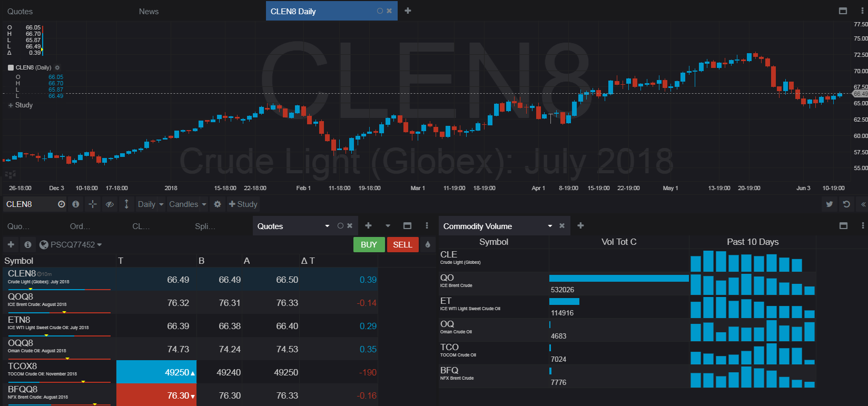The width and height of the screenshot is (868, 406).
Task: Click the TCOX8 highlighted price 49250
Action: (x=156, y=372)
